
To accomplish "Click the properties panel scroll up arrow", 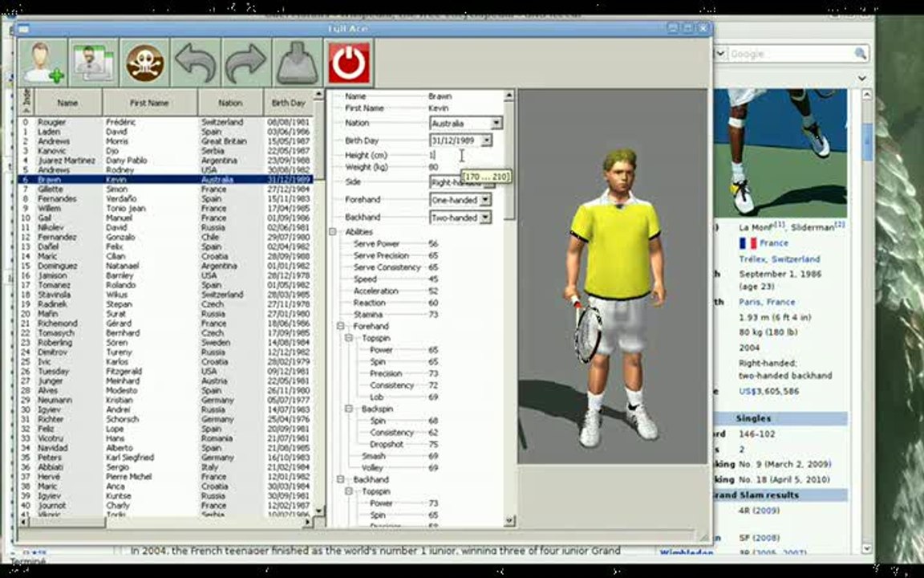I will point(509,95).
